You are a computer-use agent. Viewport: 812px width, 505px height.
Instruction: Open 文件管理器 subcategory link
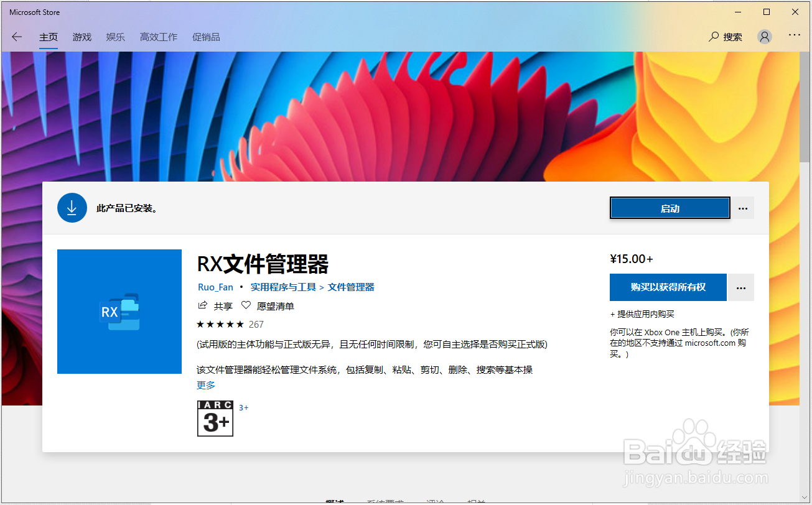[351, 287]
